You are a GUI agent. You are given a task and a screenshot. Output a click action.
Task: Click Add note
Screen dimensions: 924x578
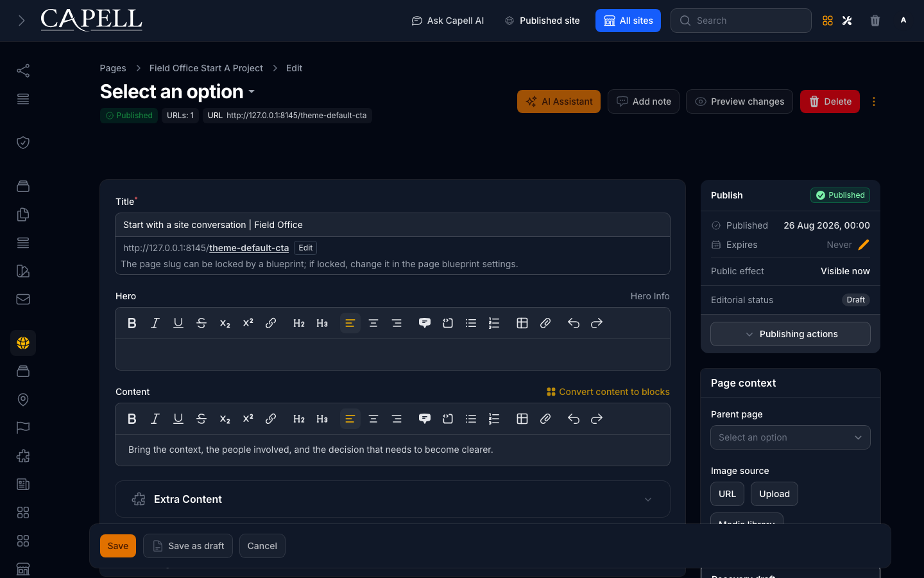click(644, 101)
